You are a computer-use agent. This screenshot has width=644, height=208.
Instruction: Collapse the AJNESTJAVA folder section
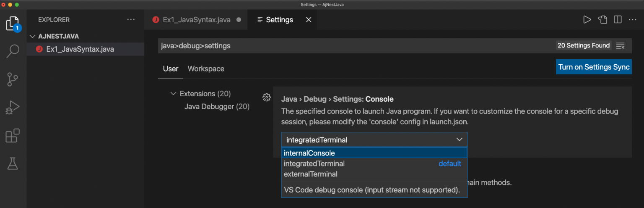(x=33, y=36)
